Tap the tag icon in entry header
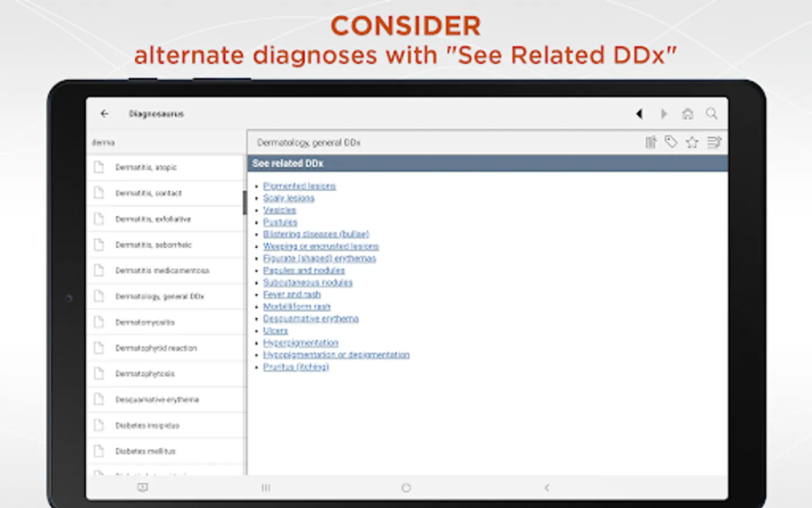The height and width of the screenshot is (508, 812). click(671, 142)
